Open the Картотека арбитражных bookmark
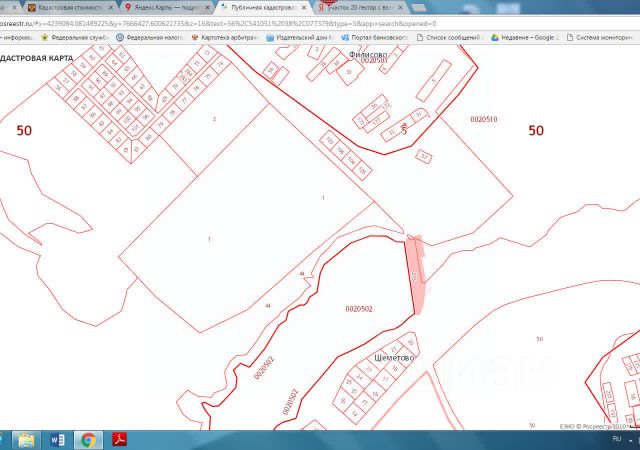This screenshot has width=640, height=450. click(224, 38)
